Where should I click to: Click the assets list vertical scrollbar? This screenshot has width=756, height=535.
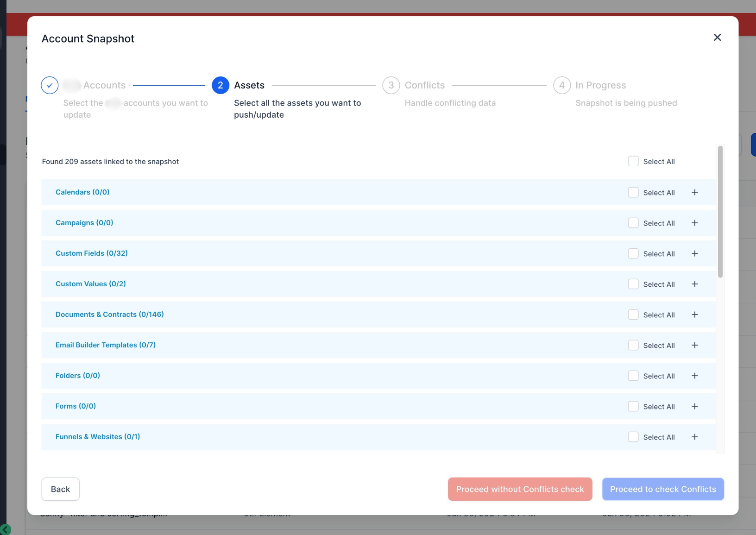click(x=720, y=212)
